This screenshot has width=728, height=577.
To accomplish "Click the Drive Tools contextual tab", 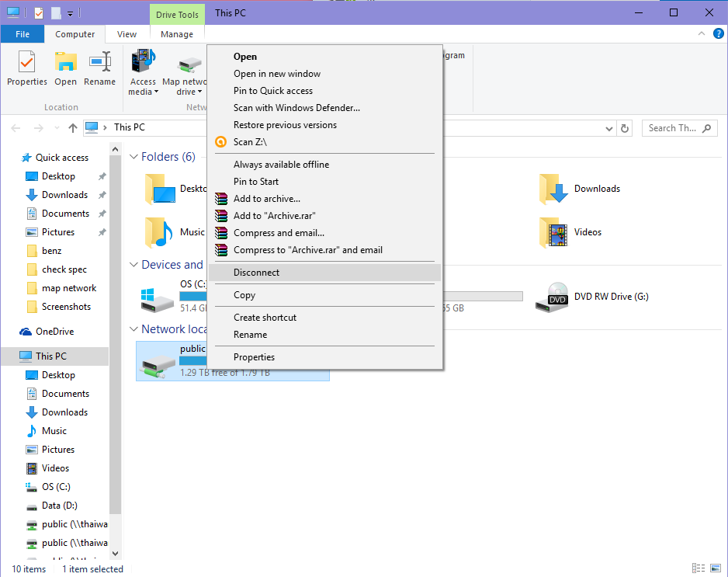I will point(177,15).
